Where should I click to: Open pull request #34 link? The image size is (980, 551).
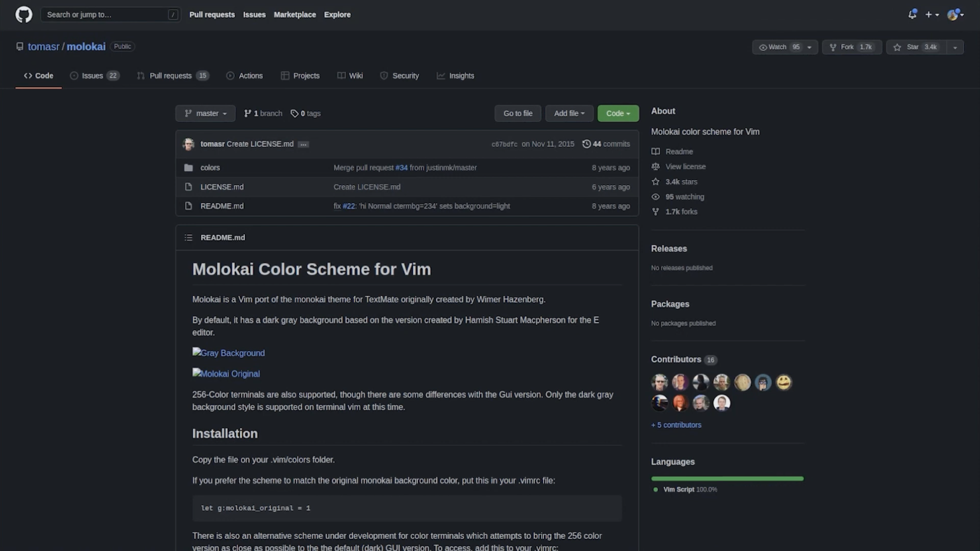tap(401, 167)
